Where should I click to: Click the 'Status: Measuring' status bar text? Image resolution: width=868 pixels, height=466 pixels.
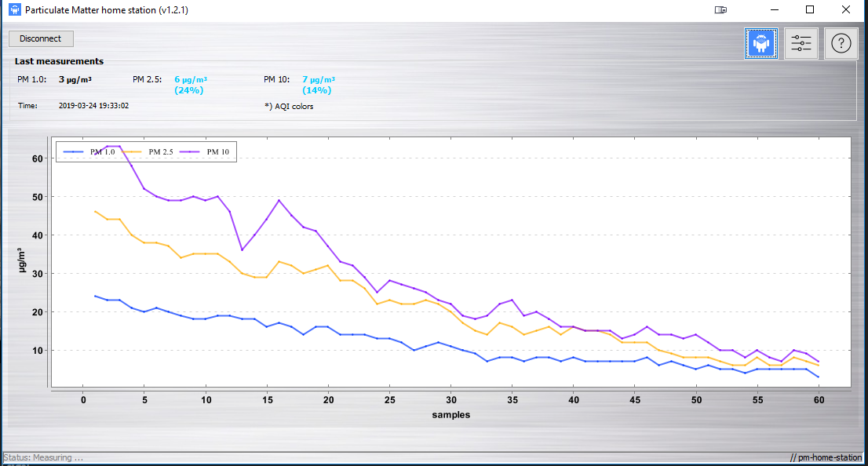43,457
